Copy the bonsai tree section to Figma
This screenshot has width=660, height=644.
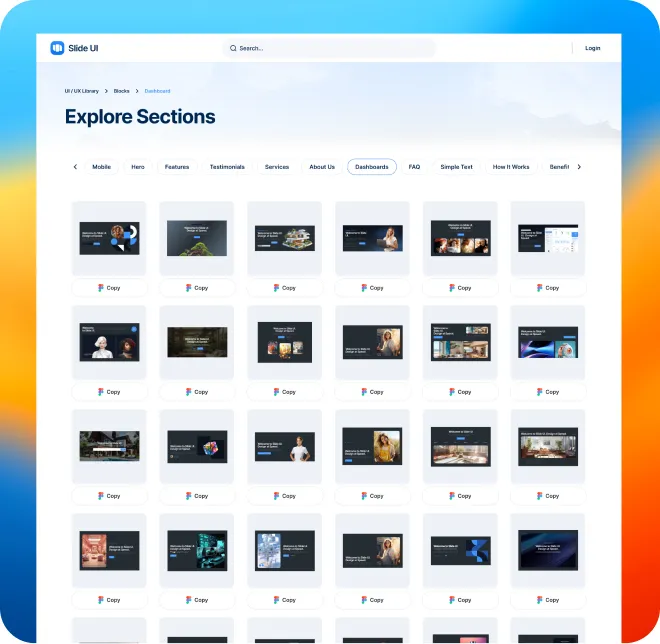click(x=197, y=288)
